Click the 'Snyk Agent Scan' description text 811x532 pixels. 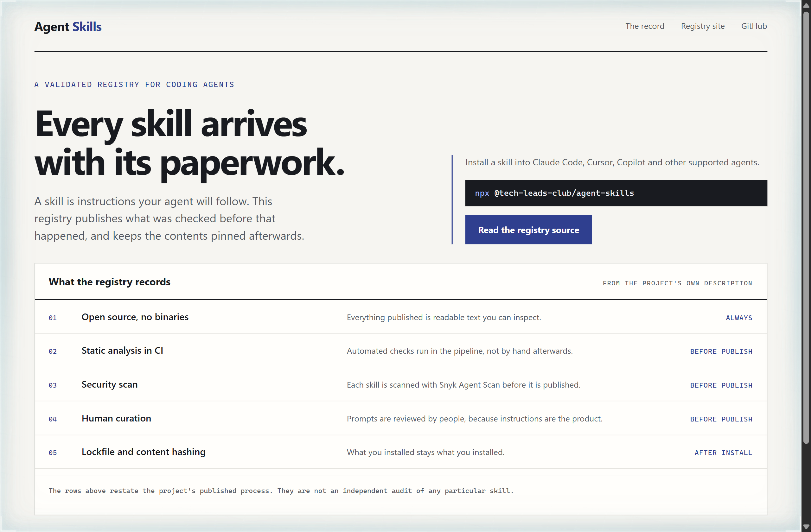tap(463, 385)
